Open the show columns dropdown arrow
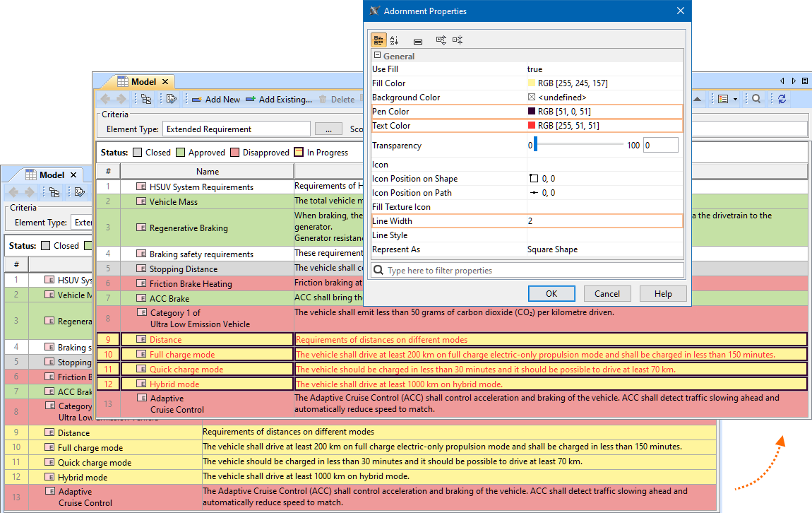Screen dimensions: 812x513 point(735,100)
